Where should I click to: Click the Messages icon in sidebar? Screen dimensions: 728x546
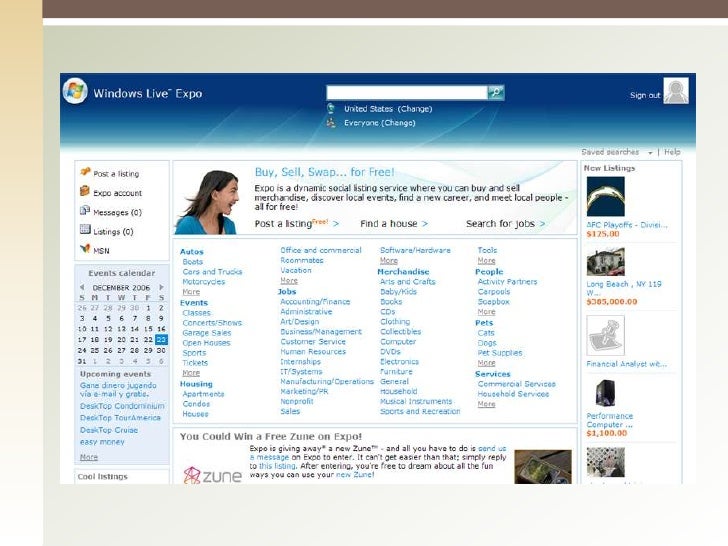pos(85,210)
